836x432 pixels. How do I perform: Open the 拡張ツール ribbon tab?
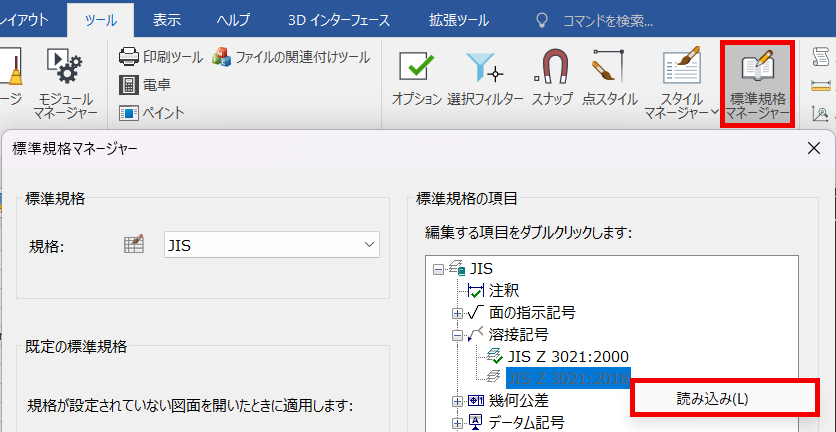459,20
